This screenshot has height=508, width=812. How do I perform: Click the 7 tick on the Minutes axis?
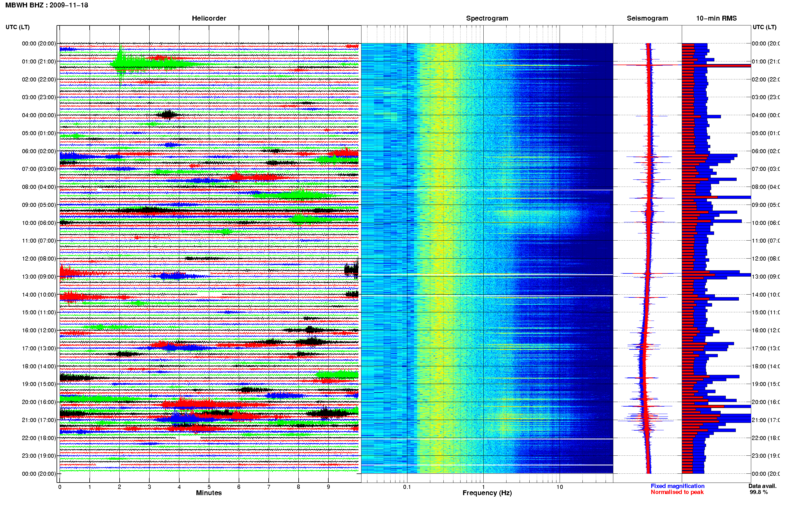pyautogui.click(x=269, y=487)
